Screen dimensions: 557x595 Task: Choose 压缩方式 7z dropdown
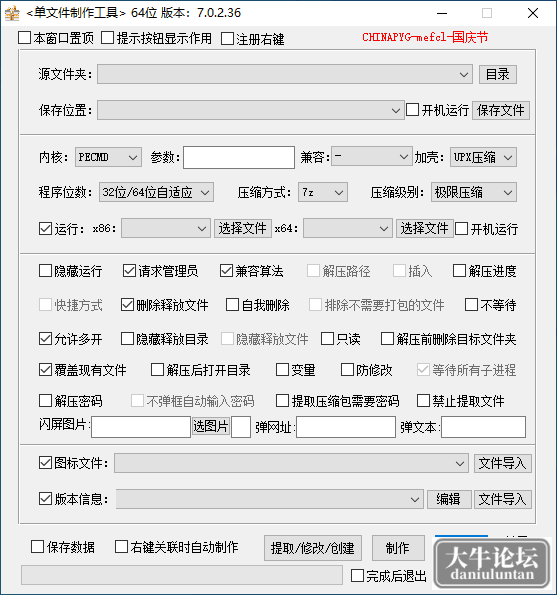(x=323, y=192)
